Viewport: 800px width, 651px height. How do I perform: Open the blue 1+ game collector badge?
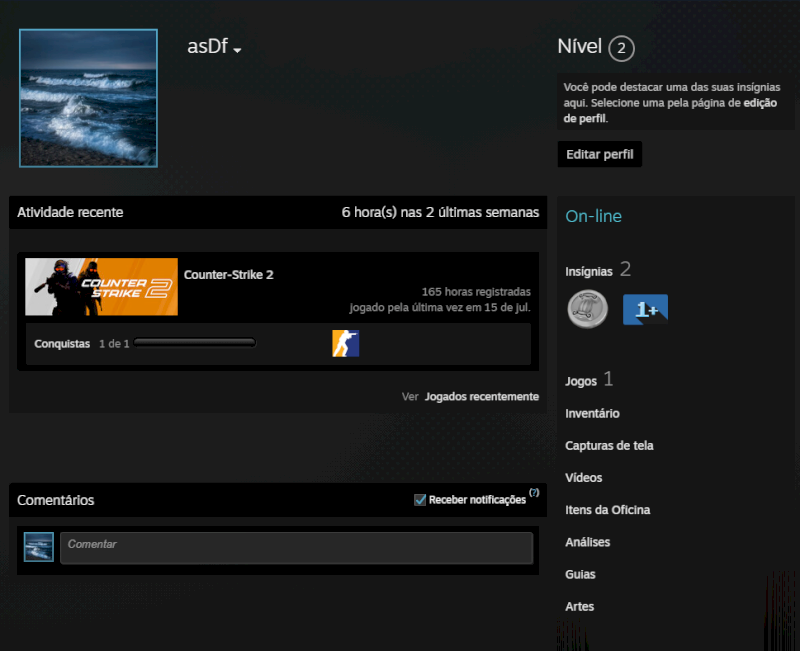(x=645, y=310)
